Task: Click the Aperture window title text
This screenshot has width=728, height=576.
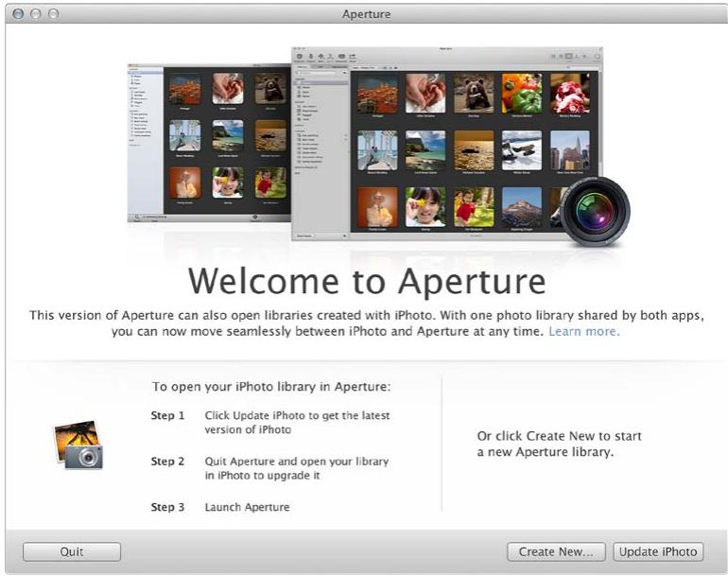Action: [366, 14]
